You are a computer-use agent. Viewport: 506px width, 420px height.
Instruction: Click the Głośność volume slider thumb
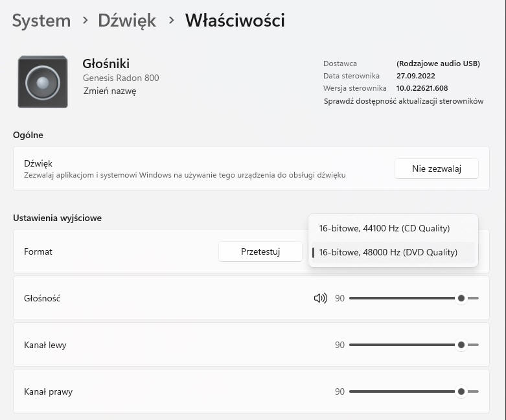(461, 298)
